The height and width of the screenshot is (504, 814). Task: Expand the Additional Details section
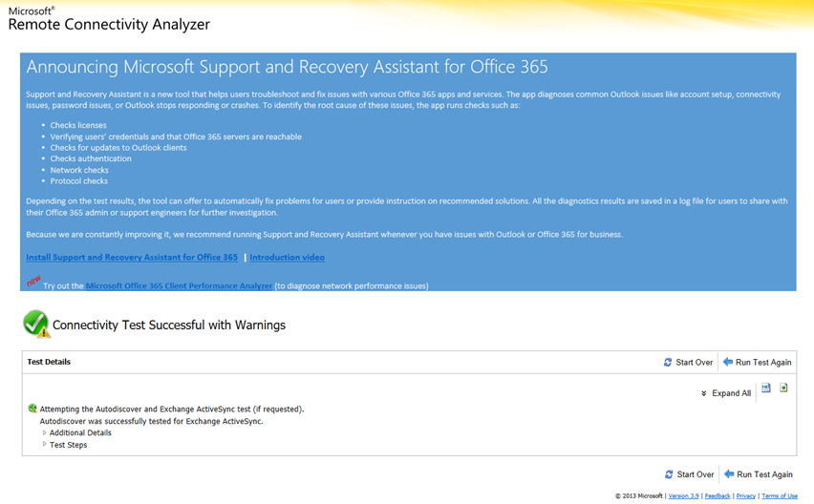click(x=80, y=432)
